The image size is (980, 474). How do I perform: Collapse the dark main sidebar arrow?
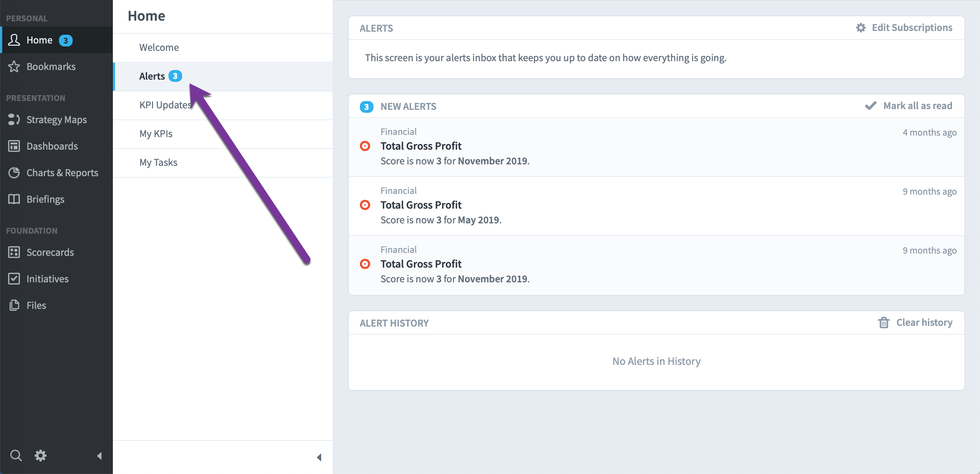tap(99, 456)
